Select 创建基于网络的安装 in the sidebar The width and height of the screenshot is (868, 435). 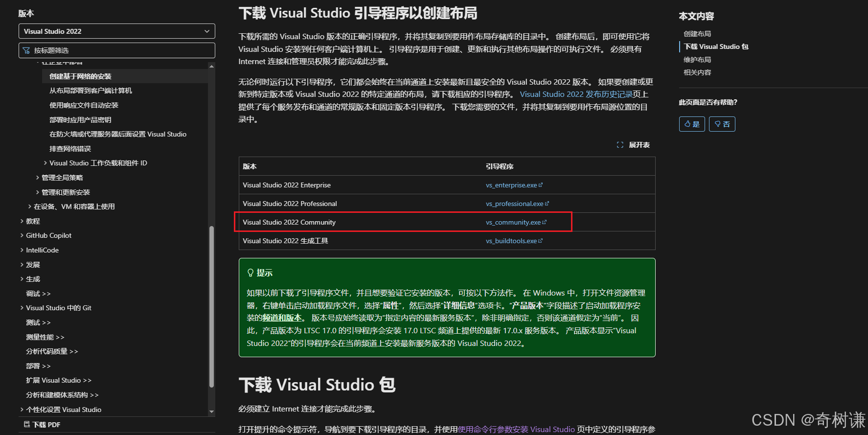point(80,76)
